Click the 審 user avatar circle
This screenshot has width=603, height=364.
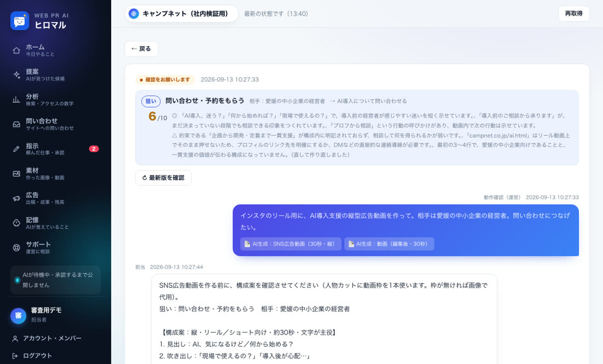(x=18, y=316)
